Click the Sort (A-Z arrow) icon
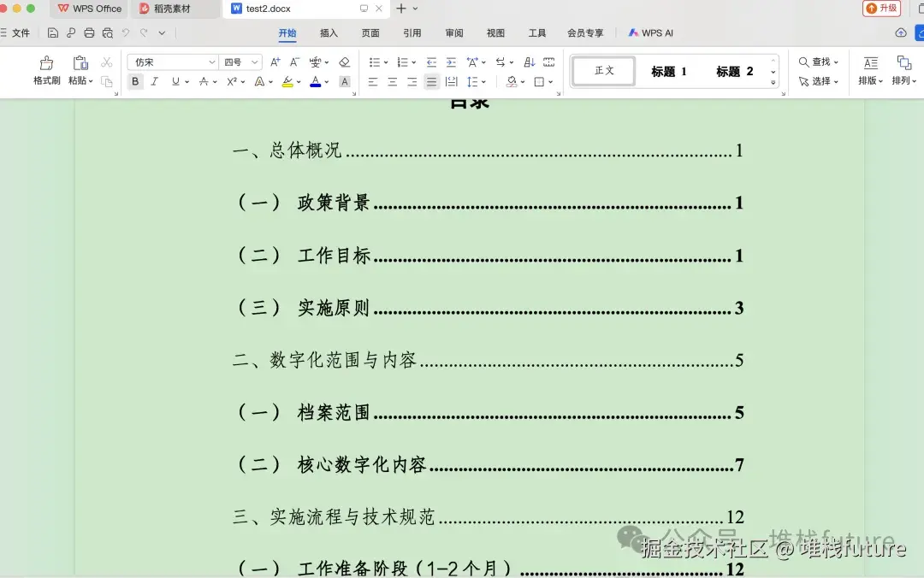This screenshot has width=924, height=578. 530,62
